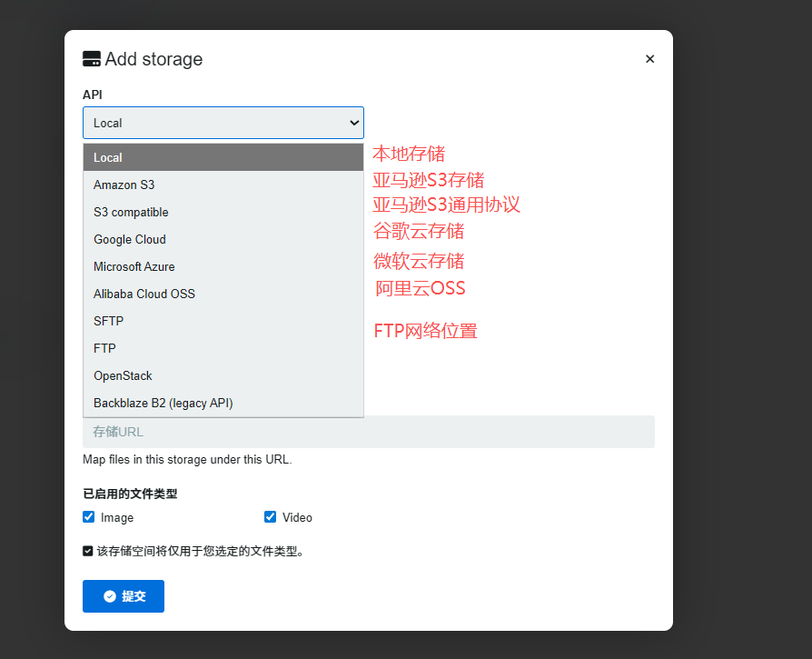Click the API field label
812x659 pixels.
(93, 95)
